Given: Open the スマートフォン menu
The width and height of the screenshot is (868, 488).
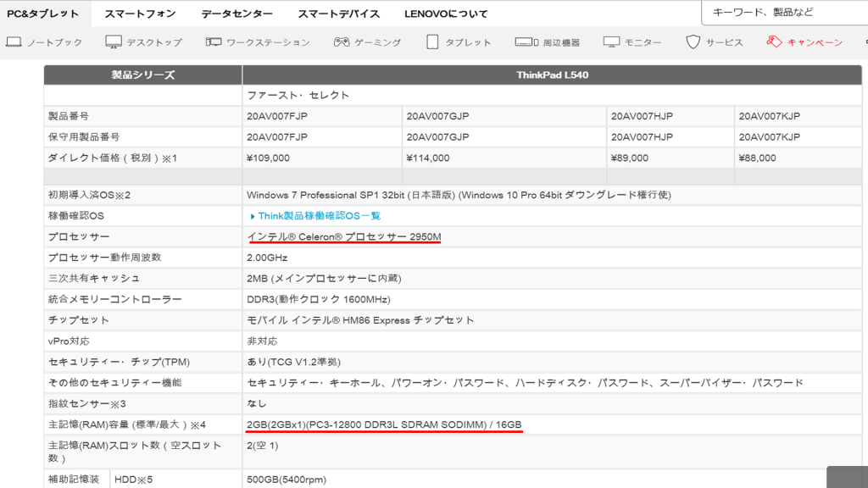Looking at the screenshot, I should pos(140,14).
